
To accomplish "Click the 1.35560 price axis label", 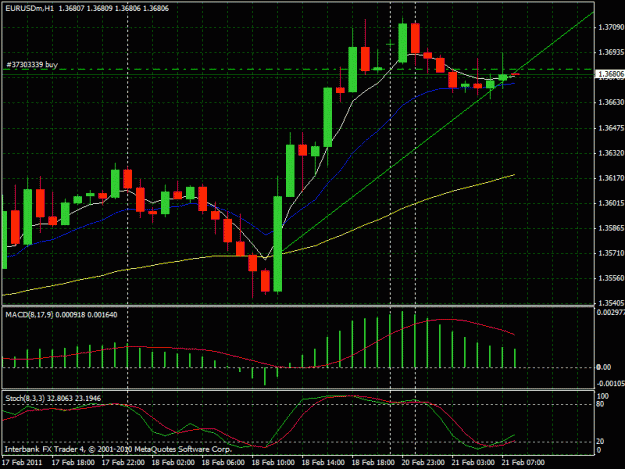I will pos(611,278).
